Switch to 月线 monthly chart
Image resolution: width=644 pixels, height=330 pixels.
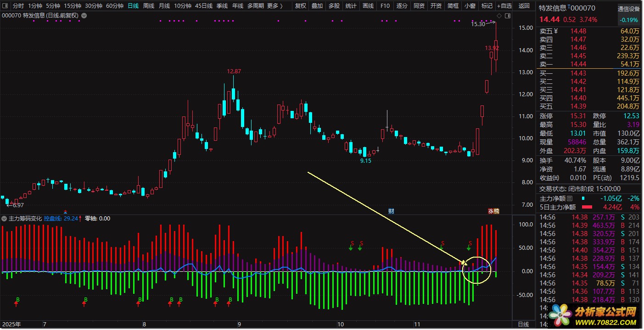click(164, 6)
